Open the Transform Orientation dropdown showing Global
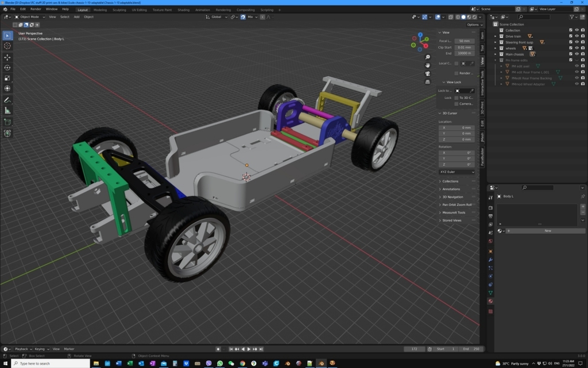Screen dimensions: 588x368 coord(216,17)
